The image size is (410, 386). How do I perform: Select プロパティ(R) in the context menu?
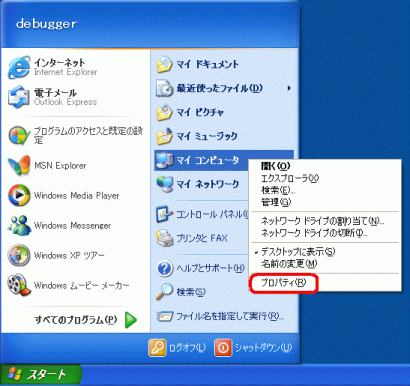point(284,283)
